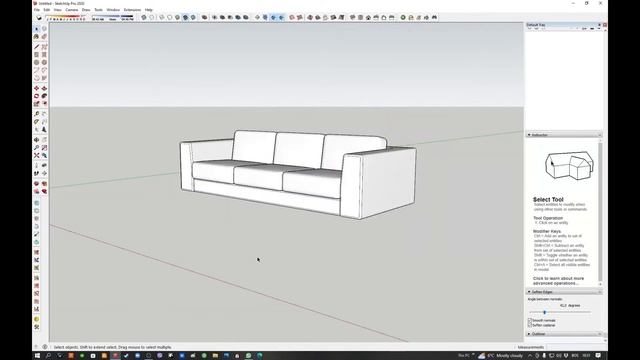Open the Help menu
The width and height of the screenshot is (640, 360).
pyautogui.click(x=149, y=10)
